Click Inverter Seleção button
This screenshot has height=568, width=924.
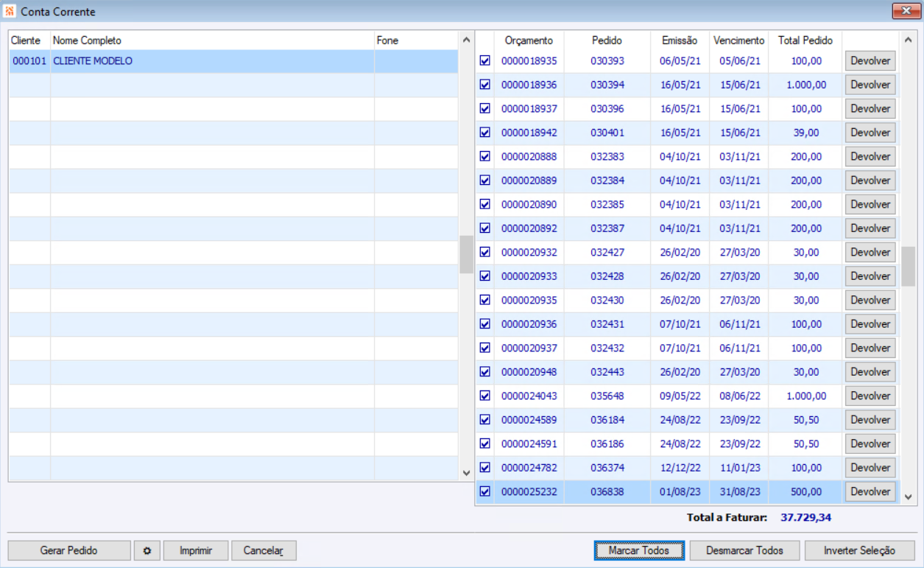coord(859,550)
